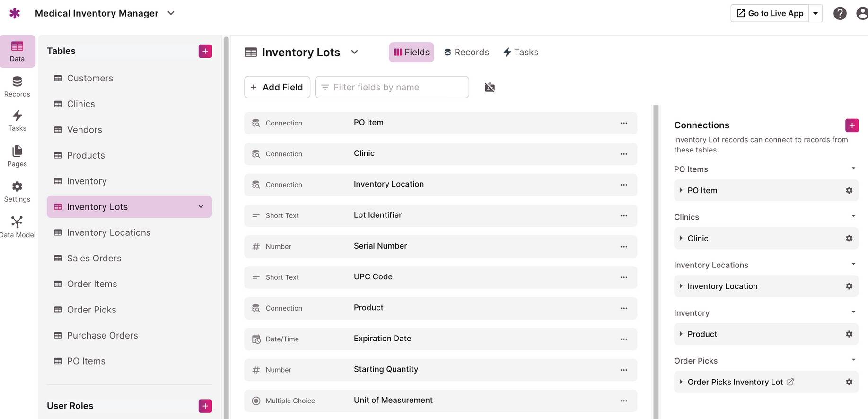Expand the PO Item connection triangle

coord(681,190)
